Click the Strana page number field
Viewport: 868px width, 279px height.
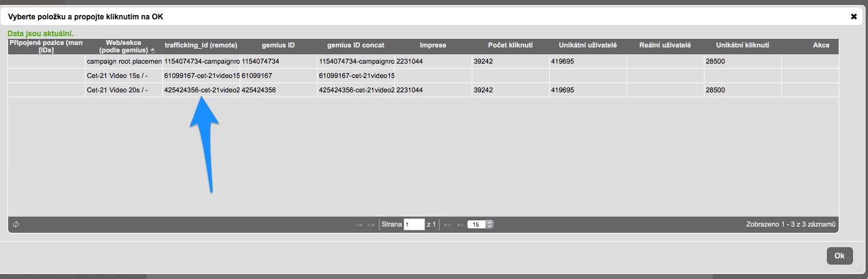pyautogui.click(x=414, y=224)
